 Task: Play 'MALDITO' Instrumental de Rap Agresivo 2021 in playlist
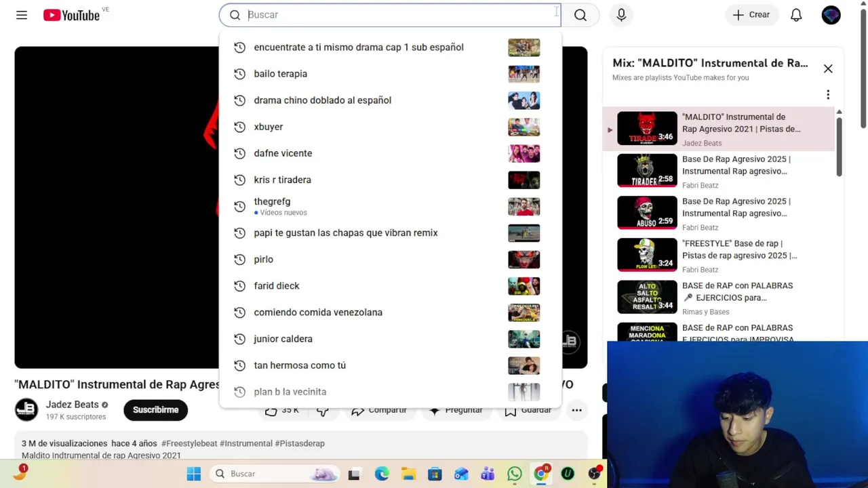[718, 129]
